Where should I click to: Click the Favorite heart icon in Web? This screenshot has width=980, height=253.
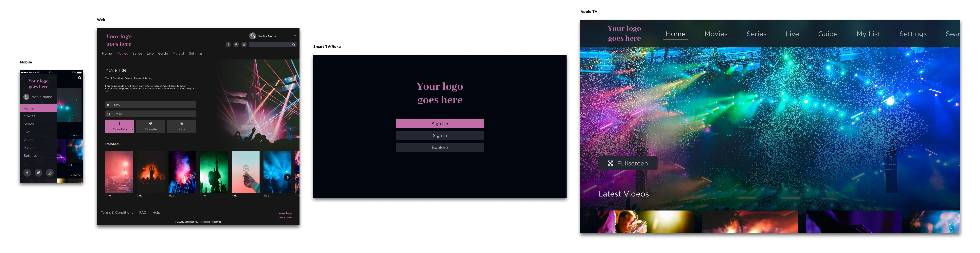[151, 124]
